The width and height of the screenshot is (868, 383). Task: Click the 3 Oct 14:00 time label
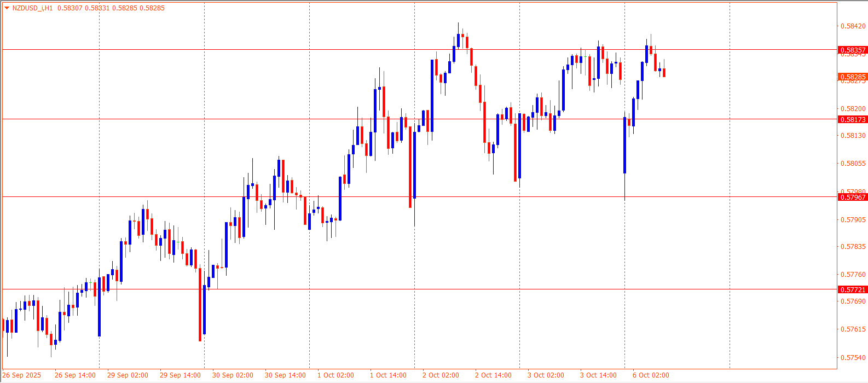coord(598,375)
